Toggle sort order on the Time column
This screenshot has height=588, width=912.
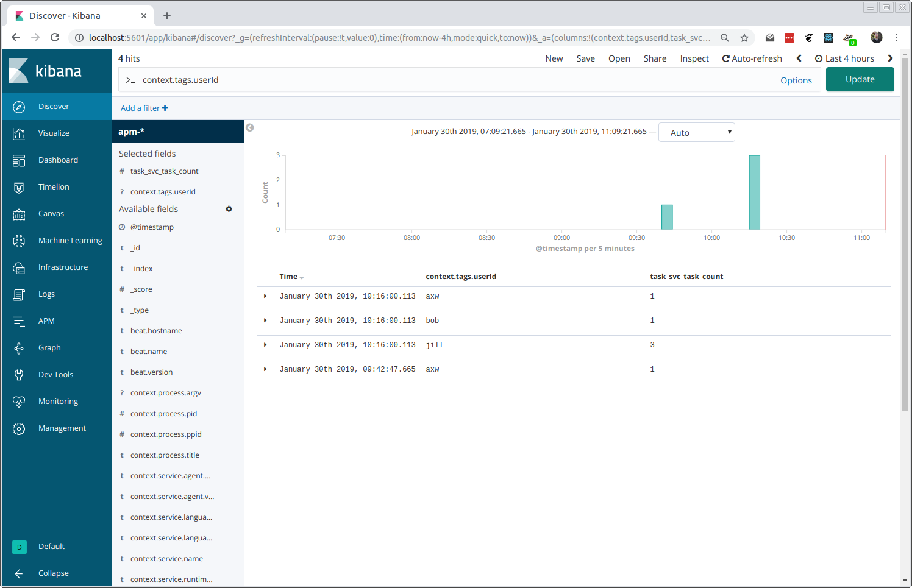pyautogui.click(x=291, y=276)
